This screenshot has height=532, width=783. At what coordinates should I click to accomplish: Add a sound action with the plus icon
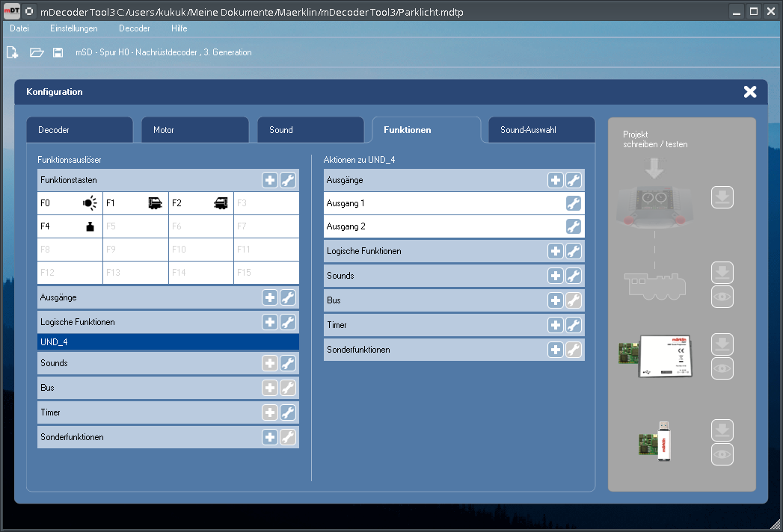pos(556,276)
